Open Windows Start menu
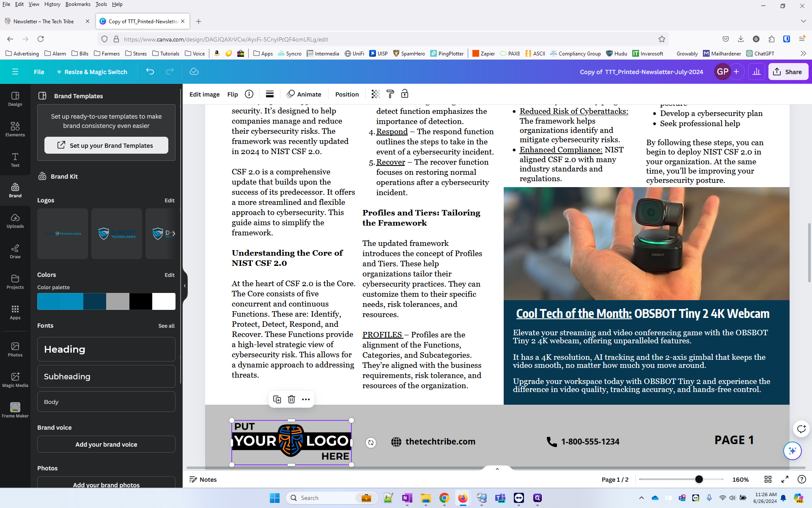Viewport: 812px width, 508px height. tap(274, 498)
